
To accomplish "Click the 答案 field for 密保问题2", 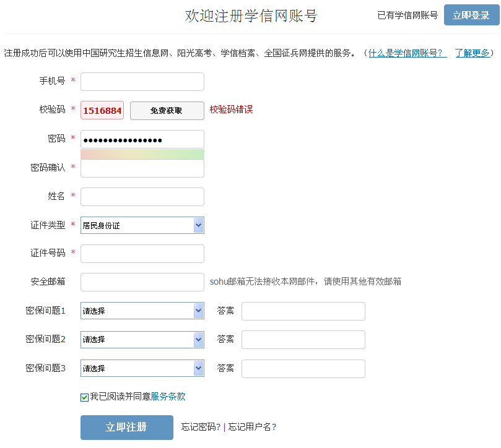I will 303,340.
